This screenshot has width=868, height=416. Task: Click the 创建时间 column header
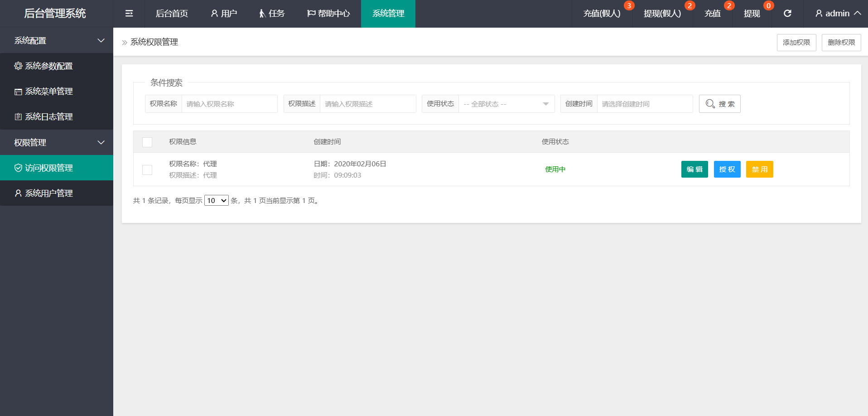[327, 142]
